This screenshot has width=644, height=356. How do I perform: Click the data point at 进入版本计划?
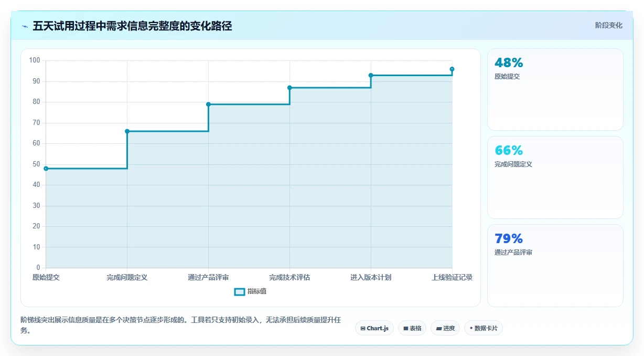(371, 75)
